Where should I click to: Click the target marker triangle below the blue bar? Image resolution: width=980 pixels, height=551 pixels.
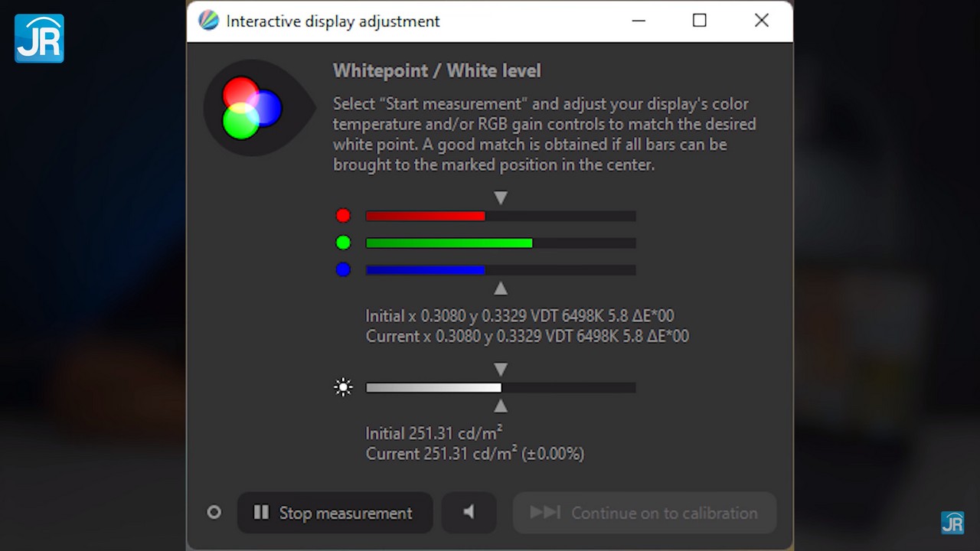pyautogui.click(x=501, y=289)
